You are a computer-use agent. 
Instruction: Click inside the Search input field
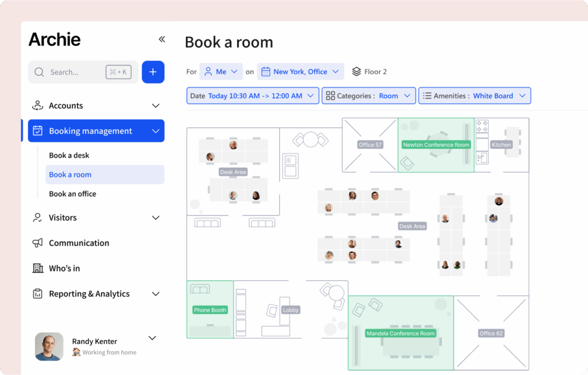[x=69, y=72]
